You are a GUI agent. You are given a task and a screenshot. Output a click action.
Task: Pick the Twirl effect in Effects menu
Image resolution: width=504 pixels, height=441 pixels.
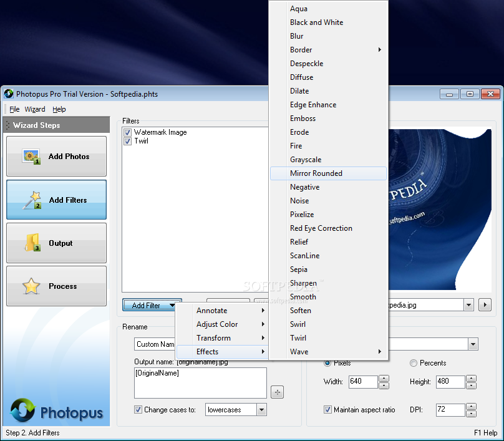[x=328, y=338]
